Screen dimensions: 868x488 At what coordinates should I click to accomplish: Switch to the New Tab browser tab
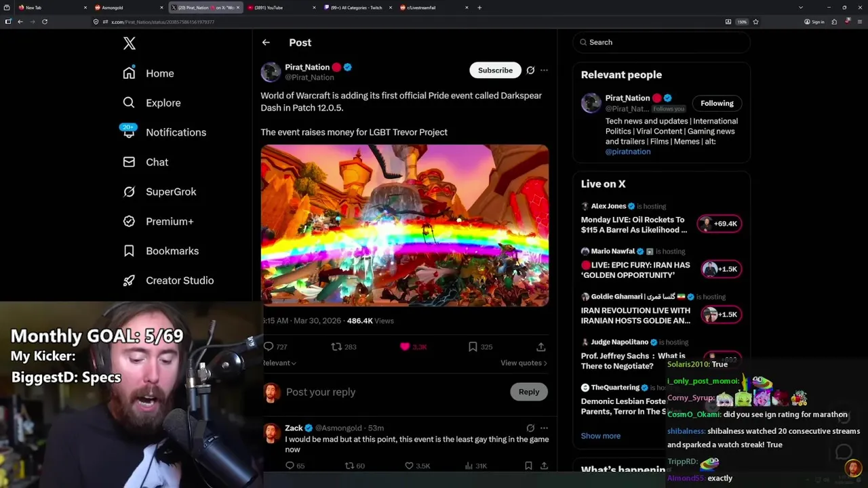pyautogui.click(x=52, y=7)
